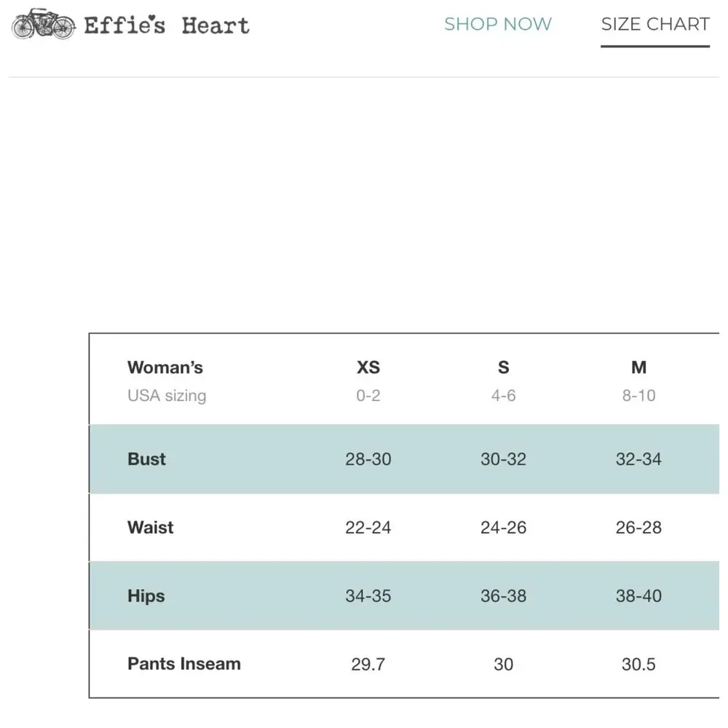
Task: Select the Hips row label
Action: (146, 596)
